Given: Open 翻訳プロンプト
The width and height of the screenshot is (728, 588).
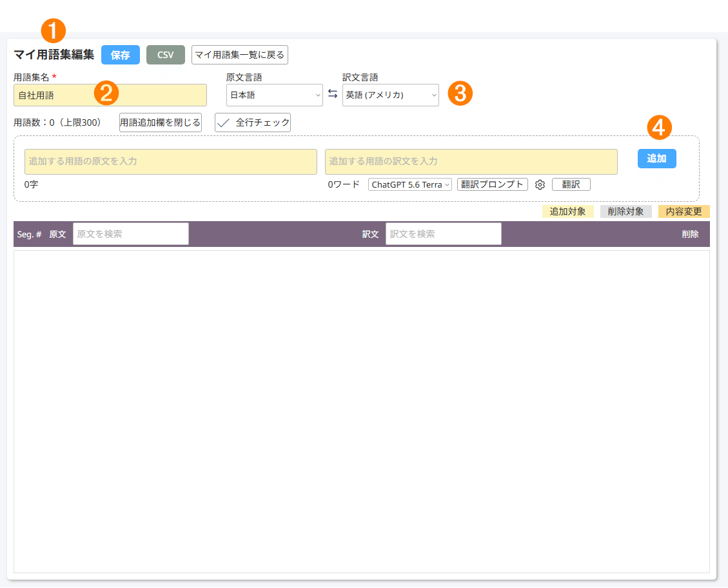Looking at the screenshot, I should (x=492, y=184).
